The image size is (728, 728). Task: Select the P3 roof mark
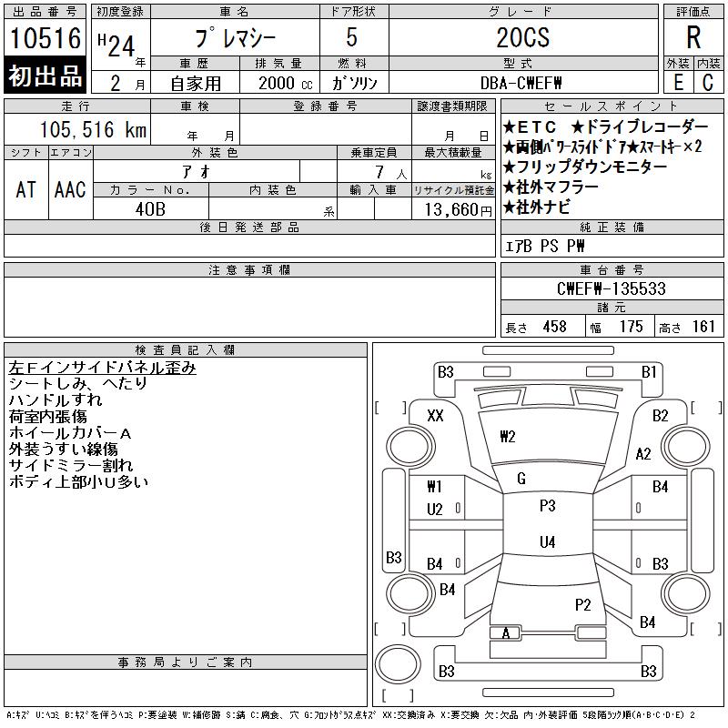tap(548, 506)
